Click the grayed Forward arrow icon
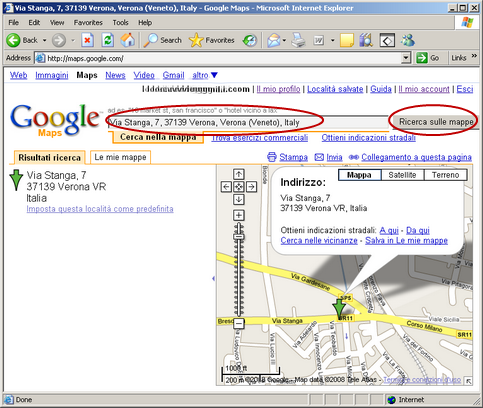This screenshot has height=408, width=483. coord(59,40)
